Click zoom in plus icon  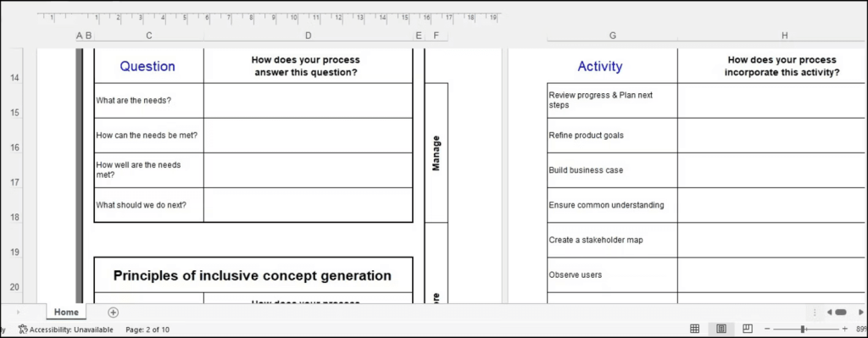coord(845,330)
